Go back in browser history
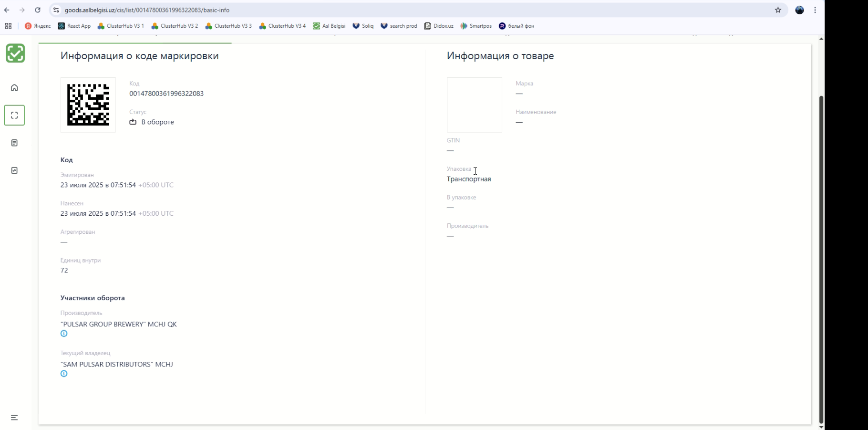 click(x=7, y=10)
